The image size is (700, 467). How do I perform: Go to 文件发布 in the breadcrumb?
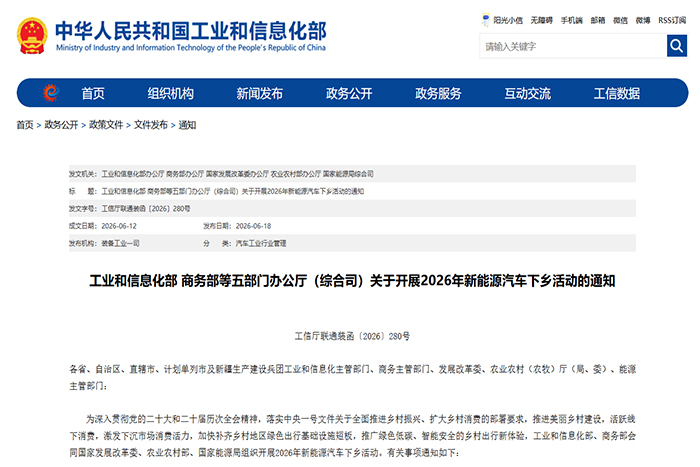[151, 125]
